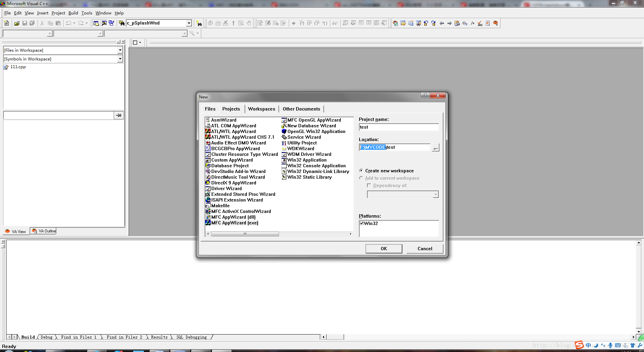Click the comment selection /* icon
This screenshot has height=352, width=644.
tap(473, 23)
